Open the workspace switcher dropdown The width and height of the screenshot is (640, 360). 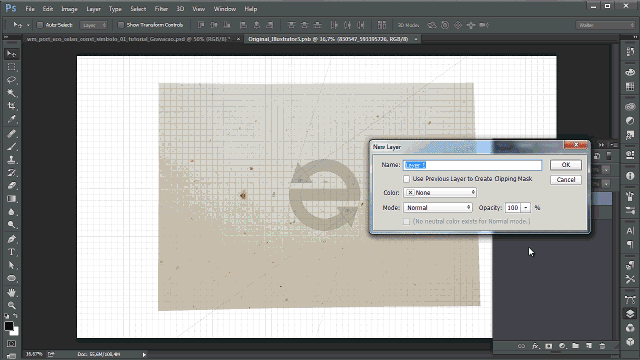[x=606, y=25]
